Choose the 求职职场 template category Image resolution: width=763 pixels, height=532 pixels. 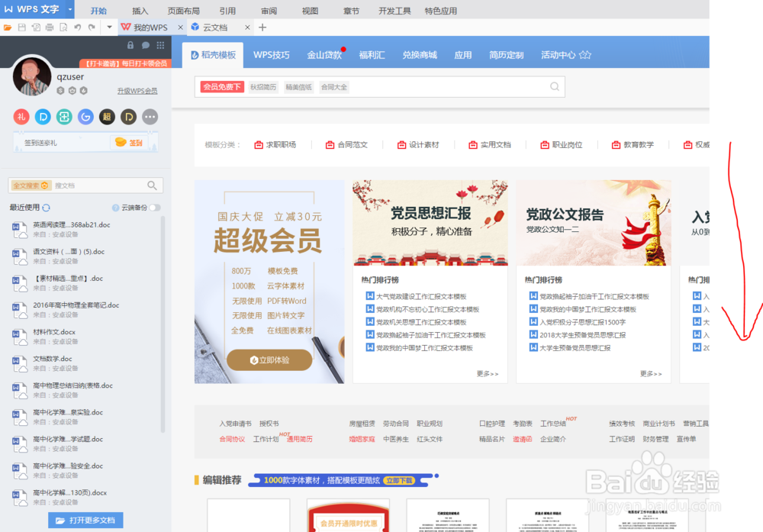click(275, 144)
